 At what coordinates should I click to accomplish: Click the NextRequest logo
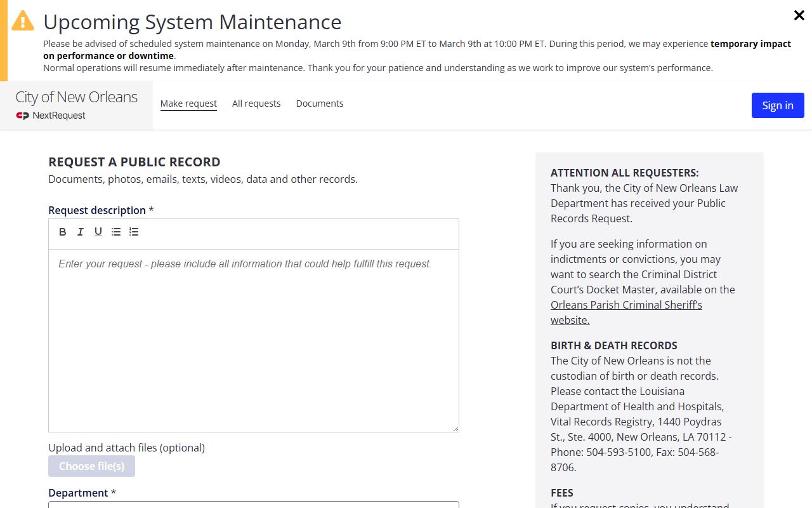[x=51, y=116]
